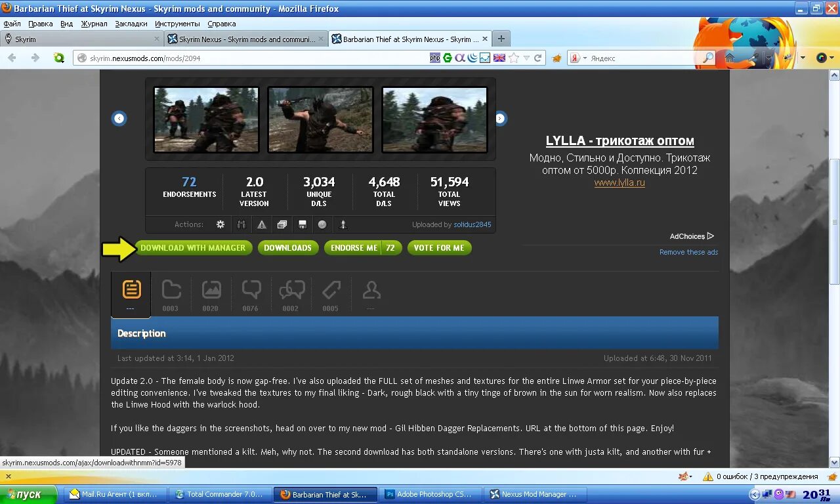
Task: Open the first screenshot thumbnail
Action: tap(206, 119)
